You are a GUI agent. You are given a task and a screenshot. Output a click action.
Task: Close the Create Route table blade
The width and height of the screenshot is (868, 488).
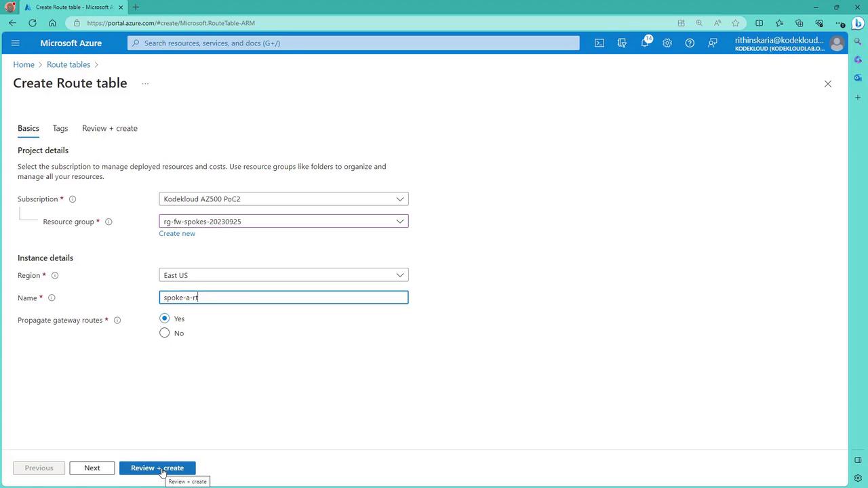[x=827, y=84]
